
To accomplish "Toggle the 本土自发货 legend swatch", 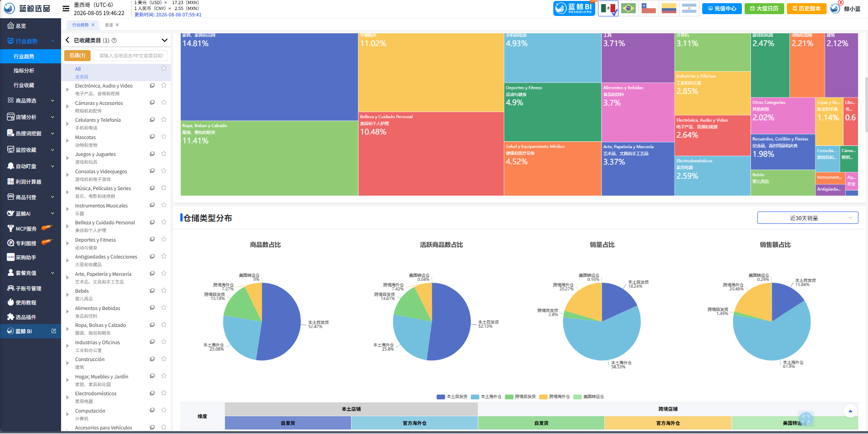I will [440, 397].
